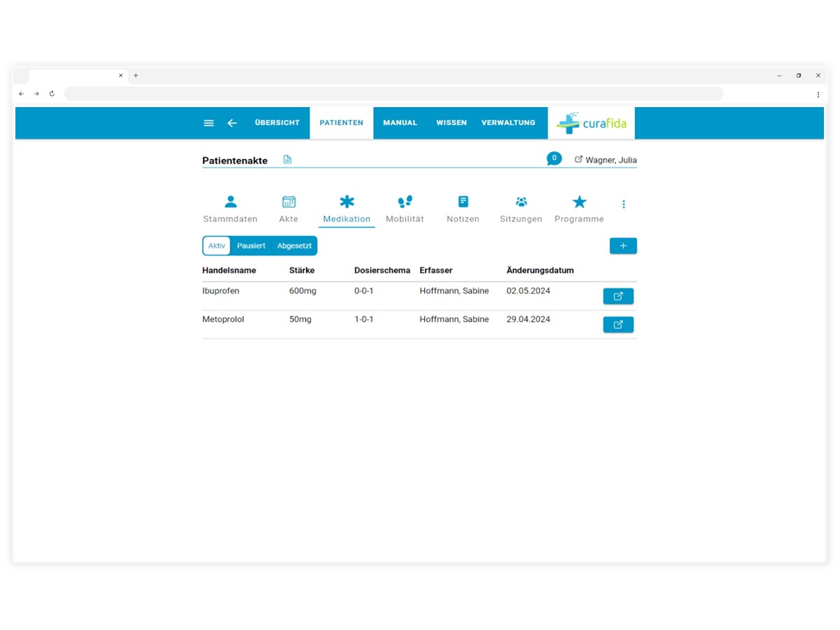
Task: Go to the ÜBERSICHT menu item
Action: point(277,122)
